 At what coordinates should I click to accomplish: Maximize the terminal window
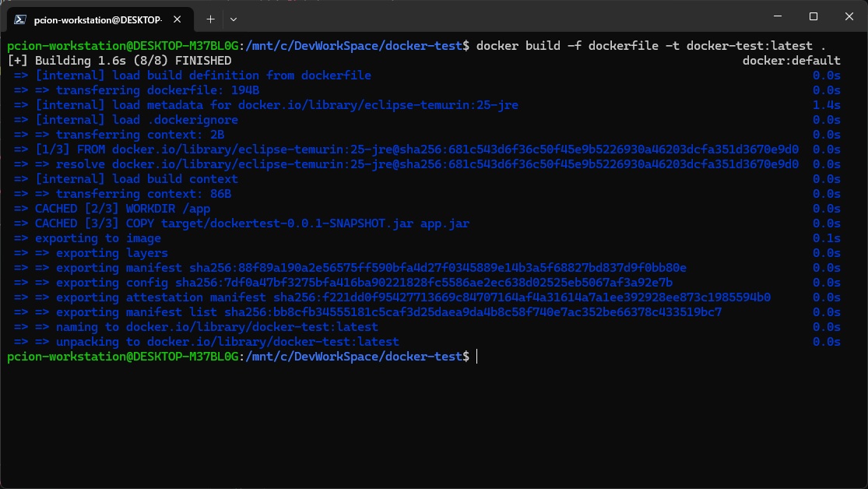814,16
